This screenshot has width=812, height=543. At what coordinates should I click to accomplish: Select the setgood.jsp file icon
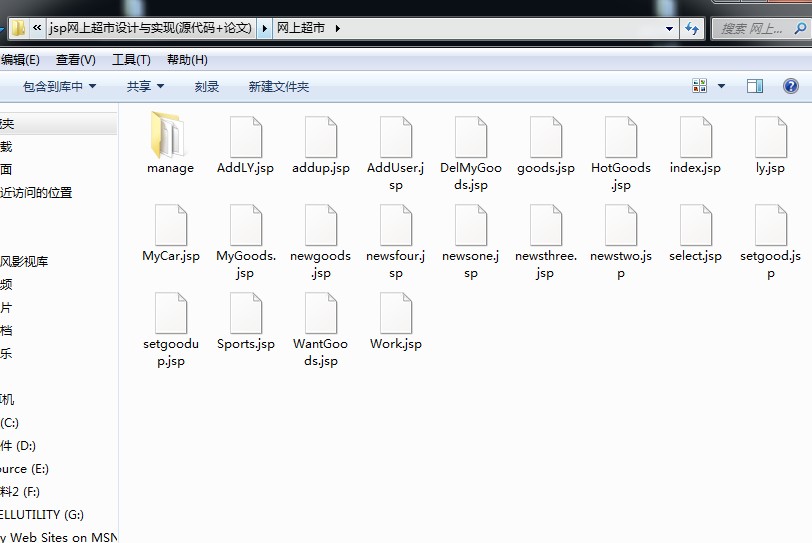(x=771, y=225)
